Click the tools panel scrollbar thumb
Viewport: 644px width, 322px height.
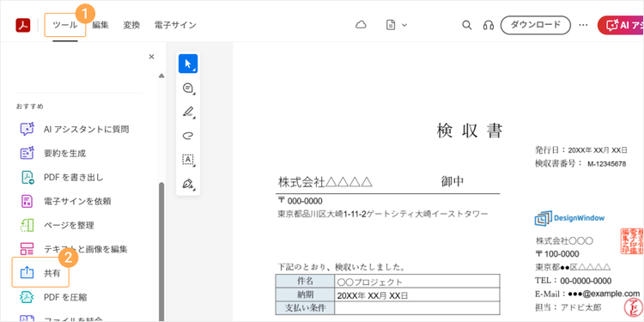[161, 252]
